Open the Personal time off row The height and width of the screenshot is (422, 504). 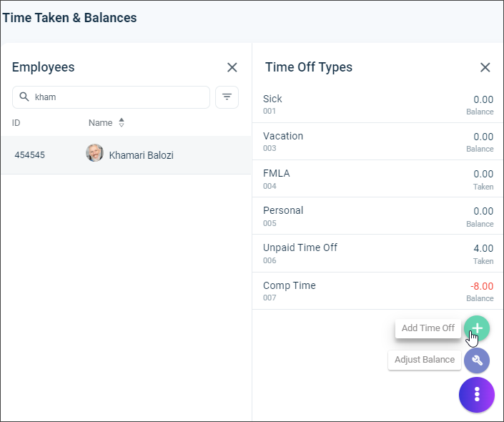(377, 216)
